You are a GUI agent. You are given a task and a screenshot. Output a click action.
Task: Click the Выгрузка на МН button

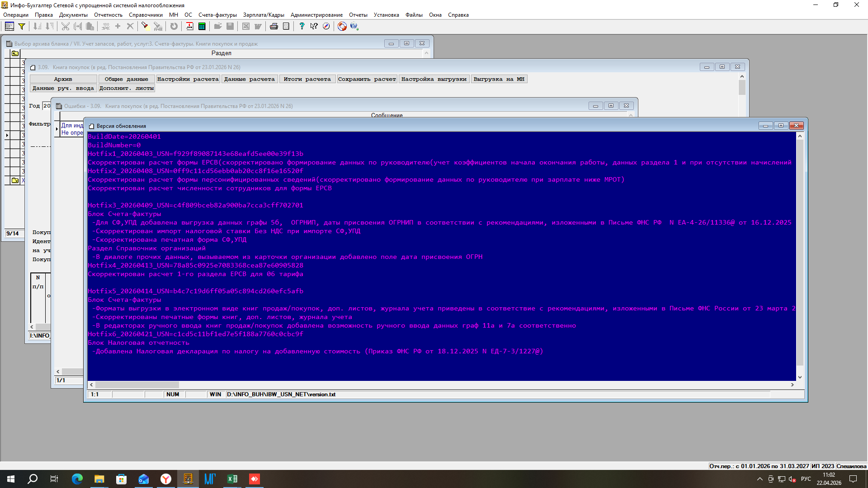click(499, 79)
